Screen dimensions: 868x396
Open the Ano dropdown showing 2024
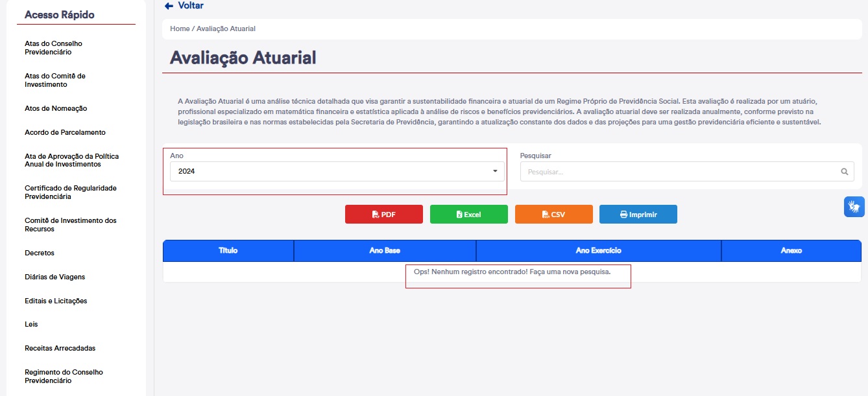333,171
